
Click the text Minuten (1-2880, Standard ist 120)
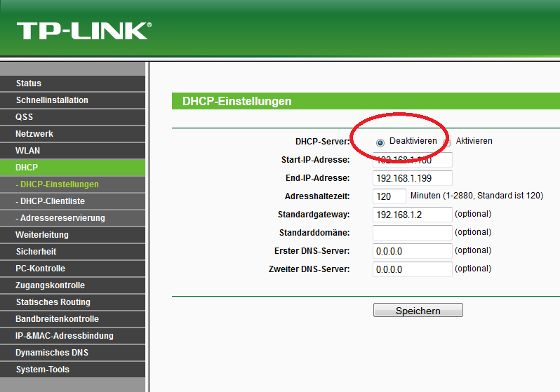click(476, 196)
